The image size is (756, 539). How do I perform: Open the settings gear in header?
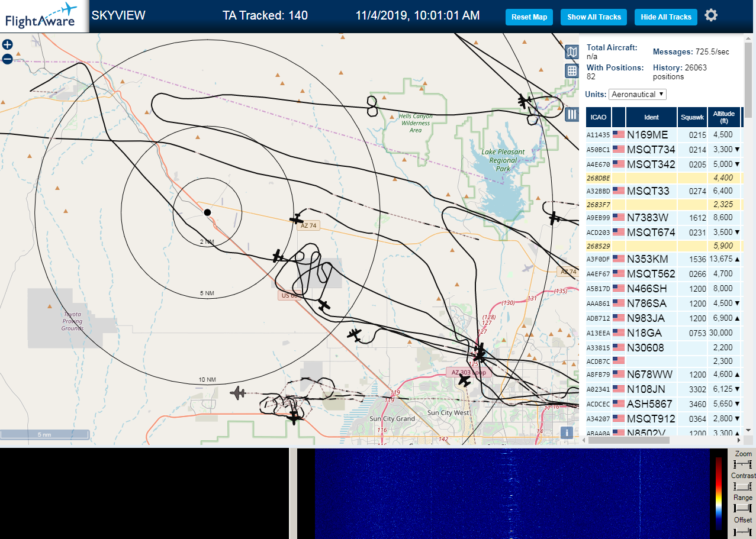[x=711, y=15]
